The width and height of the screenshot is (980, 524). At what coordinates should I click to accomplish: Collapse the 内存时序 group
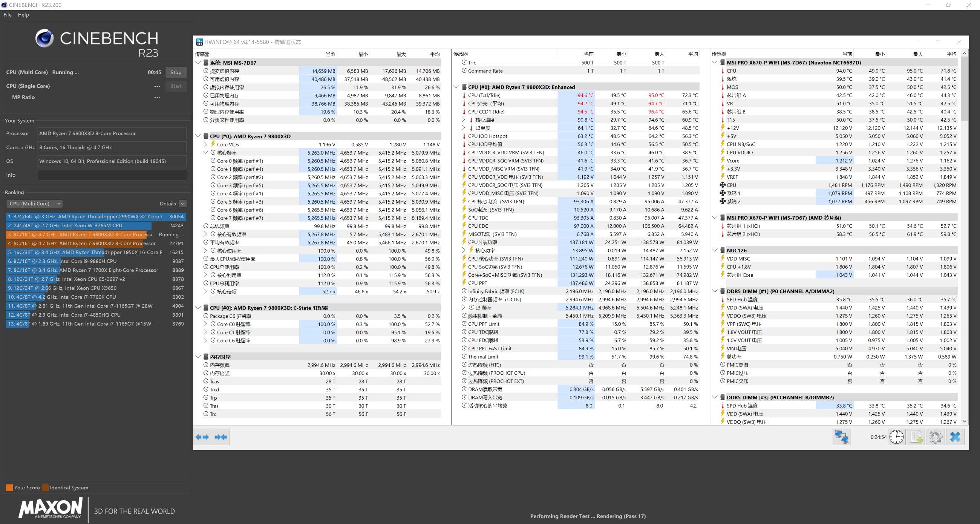click(x=198, y=357)
